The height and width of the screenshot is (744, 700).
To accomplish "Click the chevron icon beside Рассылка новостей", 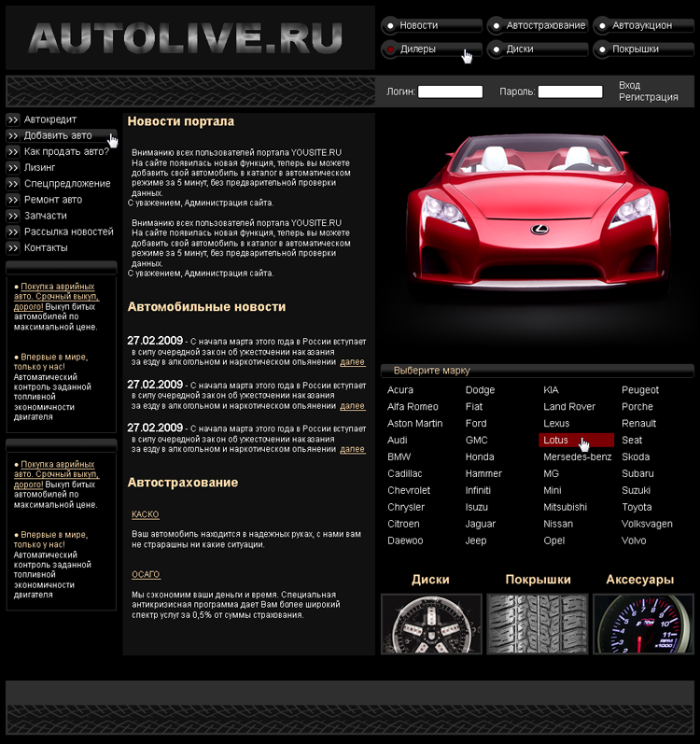I will [x=13, y=232].
